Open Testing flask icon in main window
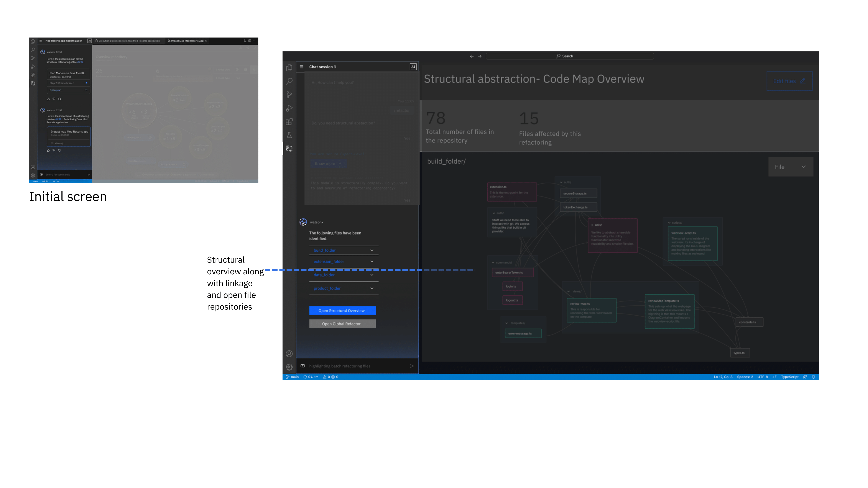The width and height of the screenshot is (868, 488). [289, 135]
